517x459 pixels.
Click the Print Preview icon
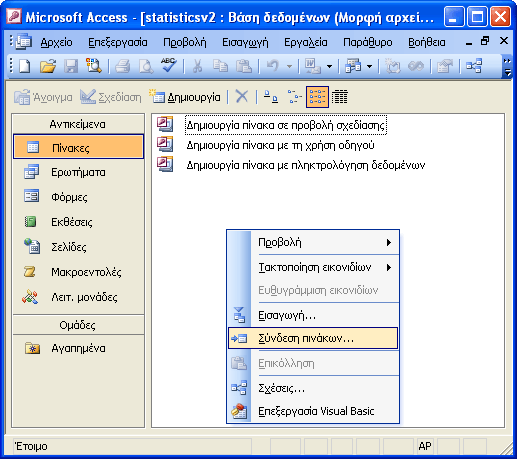(x=146, y=66)
